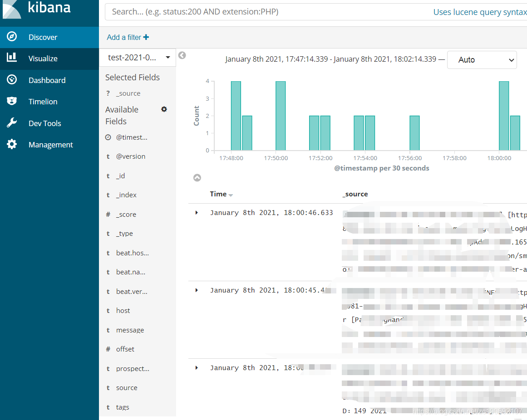Screen dimensions: 527x420
Task: Open Dashboard via its gauge icon
Action: coord(12,79)
